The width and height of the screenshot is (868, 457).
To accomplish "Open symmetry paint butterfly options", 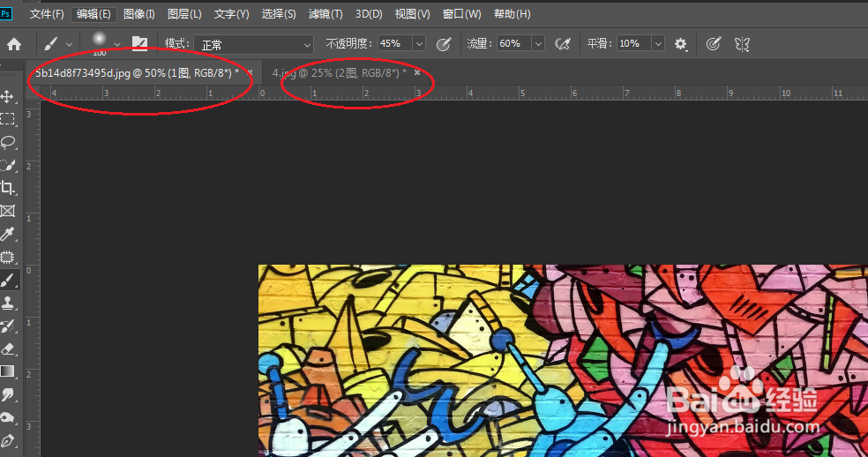I will pos(742,44).
